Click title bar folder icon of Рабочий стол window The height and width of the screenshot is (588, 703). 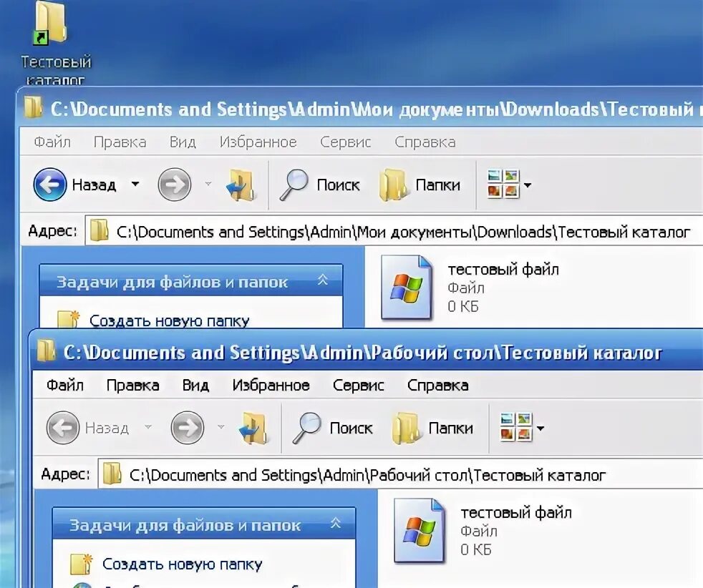click(46, 351)
